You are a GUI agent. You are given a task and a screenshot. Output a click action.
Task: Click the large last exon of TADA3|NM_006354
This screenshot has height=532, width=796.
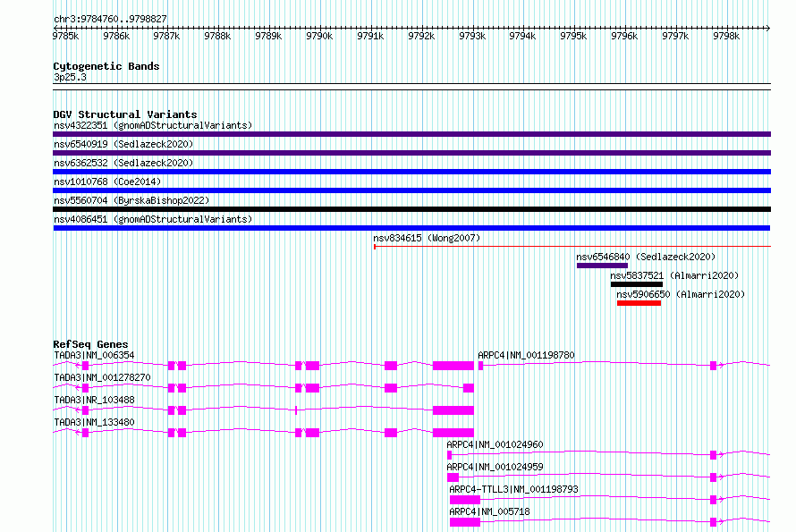(x=453, y=366)
